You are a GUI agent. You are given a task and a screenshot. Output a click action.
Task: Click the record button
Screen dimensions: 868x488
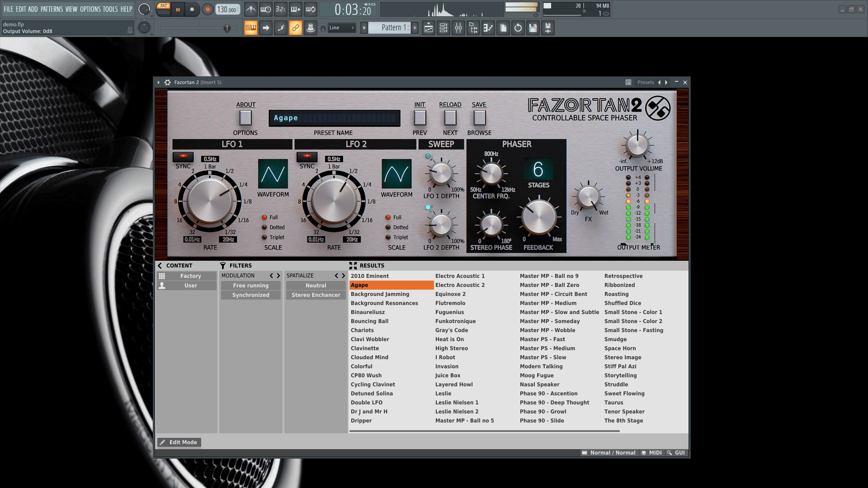point(208,9)
